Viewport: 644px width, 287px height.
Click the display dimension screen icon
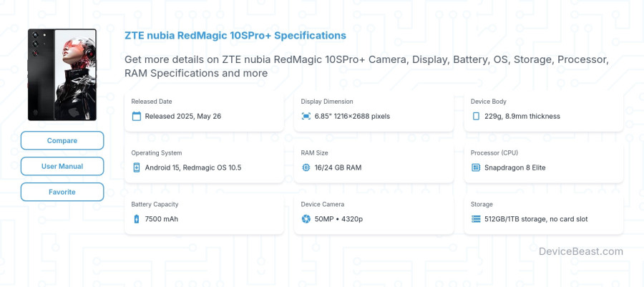(x=306, y=116)
